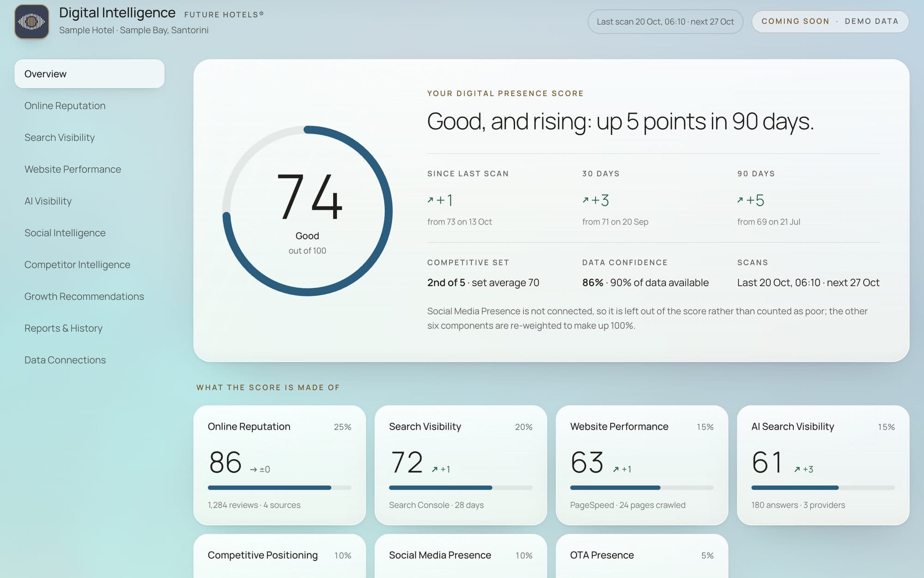Open the Online Reputation score card
This screenshot has height=578, width=924.
click(x=280, y=465)
